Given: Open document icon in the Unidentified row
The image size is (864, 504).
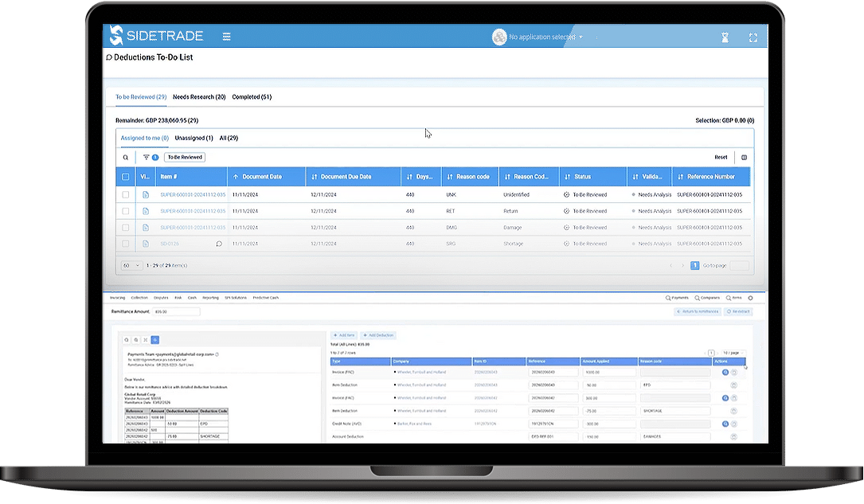Looking at the screenshot, I should pos(146,194).
